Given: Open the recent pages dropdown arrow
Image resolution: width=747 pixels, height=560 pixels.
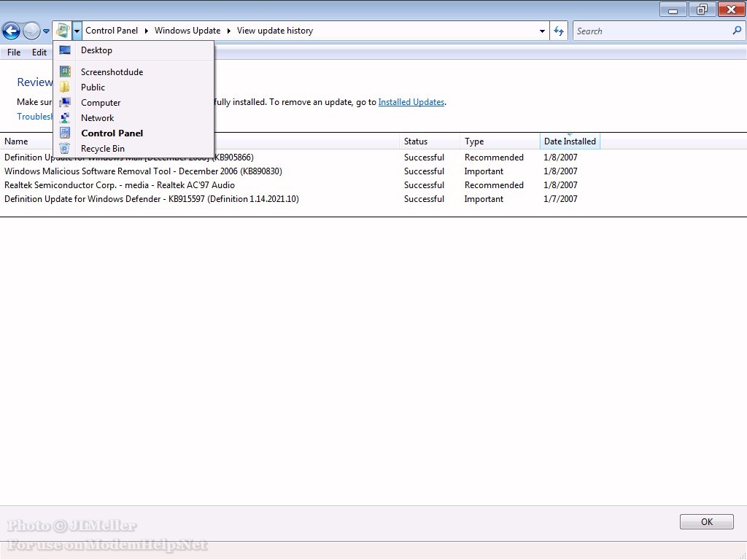Looking at the screenshot, I should tap(47, 31).
